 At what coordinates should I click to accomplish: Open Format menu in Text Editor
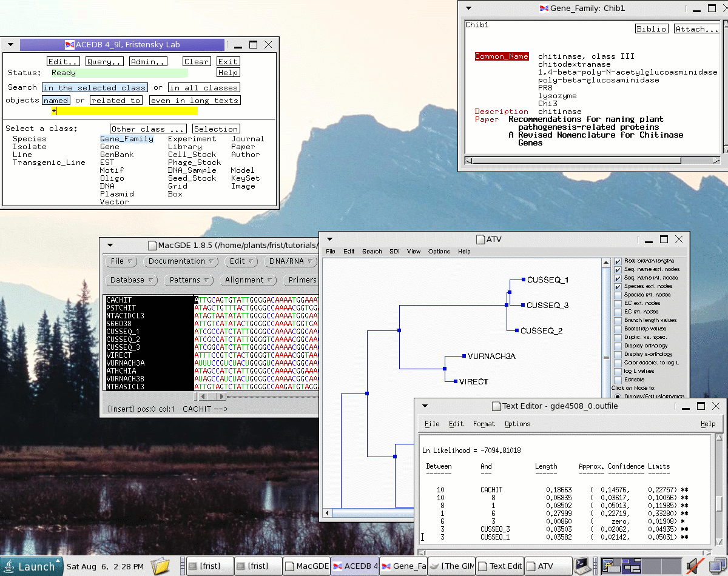point(484,424)
